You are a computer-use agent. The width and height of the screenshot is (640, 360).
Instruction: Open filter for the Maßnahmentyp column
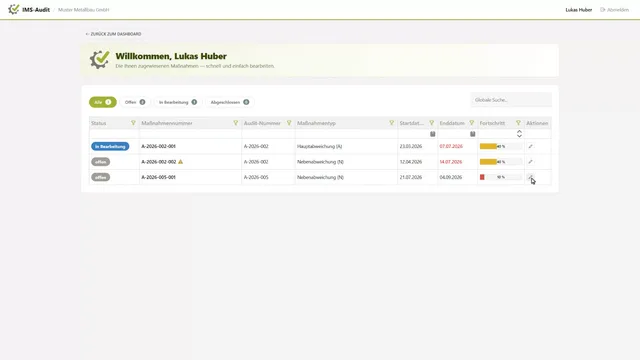391,123
